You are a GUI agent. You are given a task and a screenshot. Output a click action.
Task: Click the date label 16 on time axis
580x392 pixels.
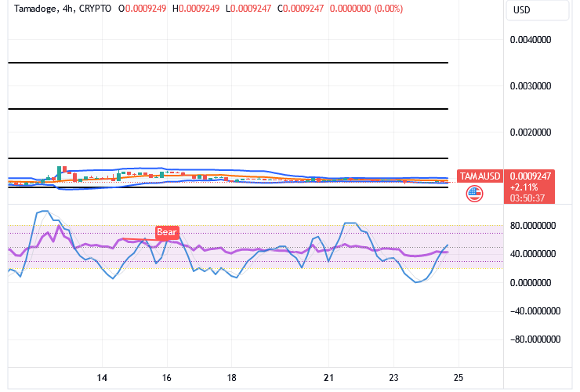tap(167, 378)
